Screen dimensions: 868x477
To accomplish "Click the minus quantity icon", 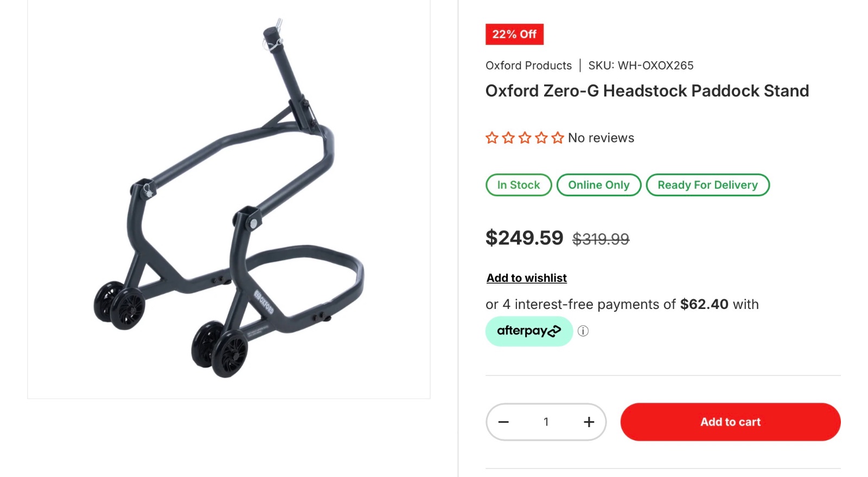I will 503,422.
